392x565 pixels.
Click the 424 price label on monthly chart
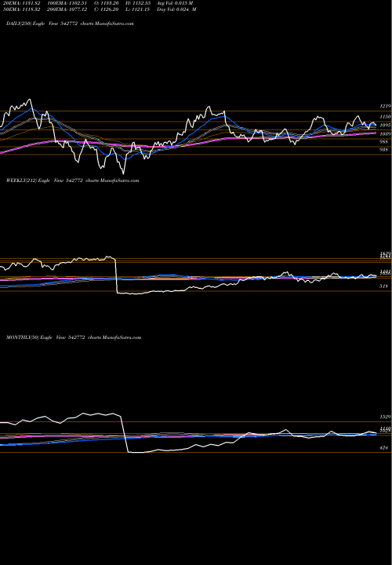click(384, 448)
